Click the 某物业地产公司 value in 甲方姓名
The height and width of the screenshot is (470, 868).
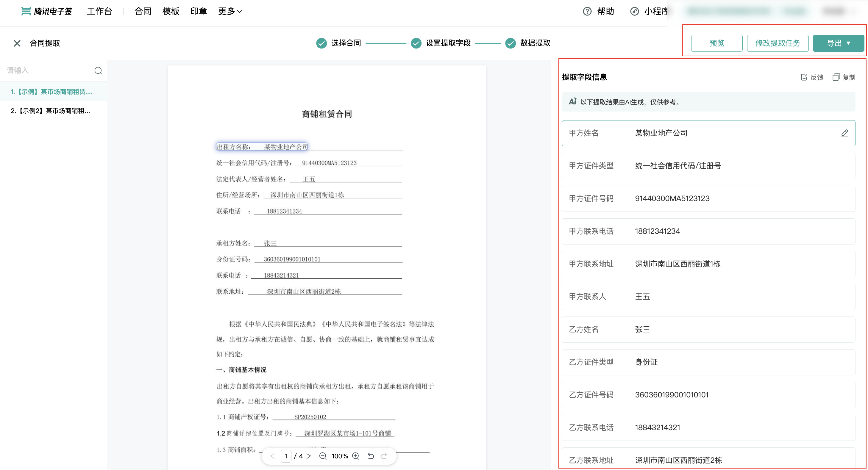pyautogui.click(x=661, y=133)
